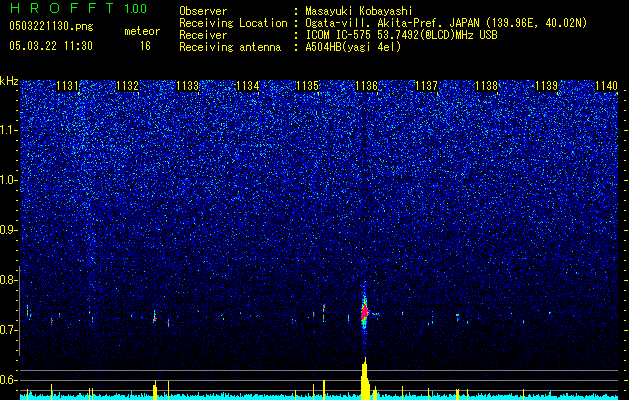Click the 1133 time marker
Image resolution: width=629 pixels, height=400 pixels.
click(x=187, y=86)
